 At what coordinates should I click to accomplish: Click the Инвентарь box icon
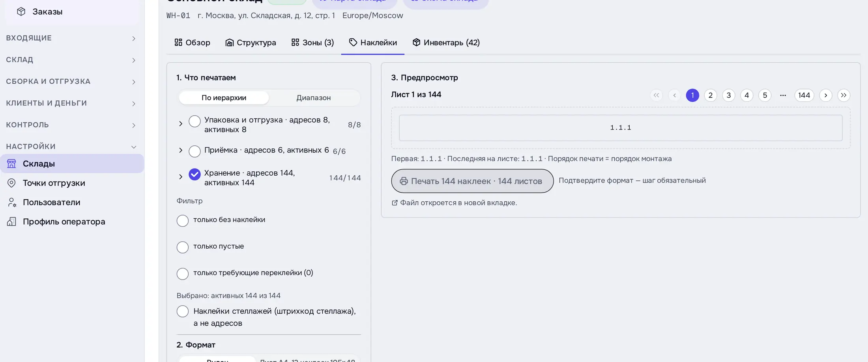coord(416,42)
